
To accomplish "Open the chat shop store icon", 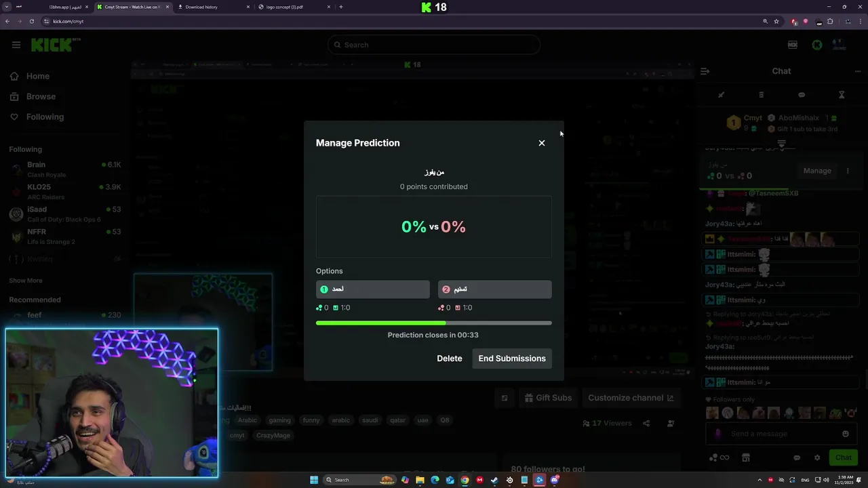I will tap(746, 457).
